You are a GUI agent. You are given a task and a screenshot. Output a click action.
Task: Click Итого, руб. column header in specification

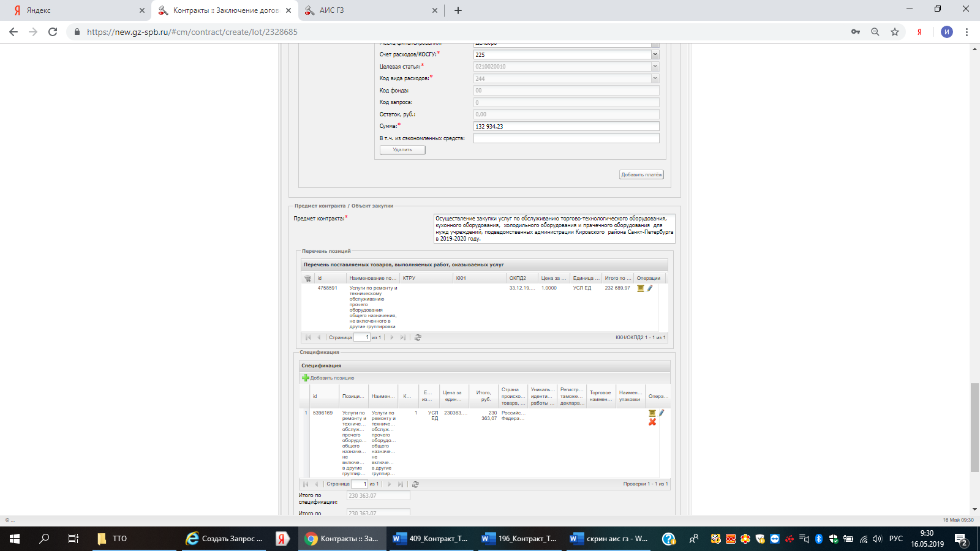[x=484, y=396]
